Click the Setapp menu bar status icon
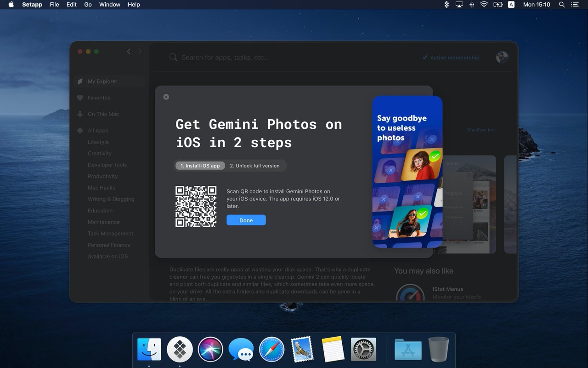Viewport: 588px width, 368px height. [x=447, y=5]
